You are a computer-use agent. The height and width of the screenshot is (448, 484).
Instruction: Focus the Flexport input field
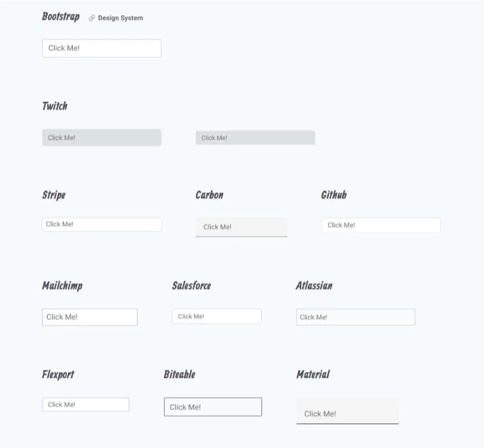pyautogui.click(x=86, y=405)
